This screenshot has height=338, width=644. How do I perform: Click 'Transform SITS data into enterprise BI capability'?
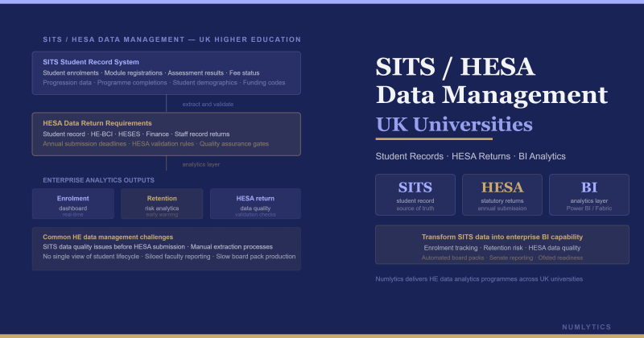(502, 237)
